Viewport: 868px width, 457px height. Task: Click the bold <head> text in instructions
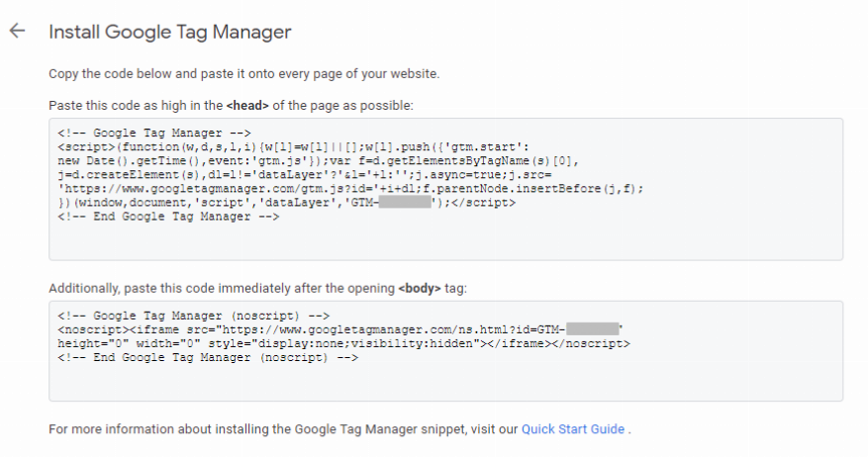pyautogui.click(x=247, y=106)
